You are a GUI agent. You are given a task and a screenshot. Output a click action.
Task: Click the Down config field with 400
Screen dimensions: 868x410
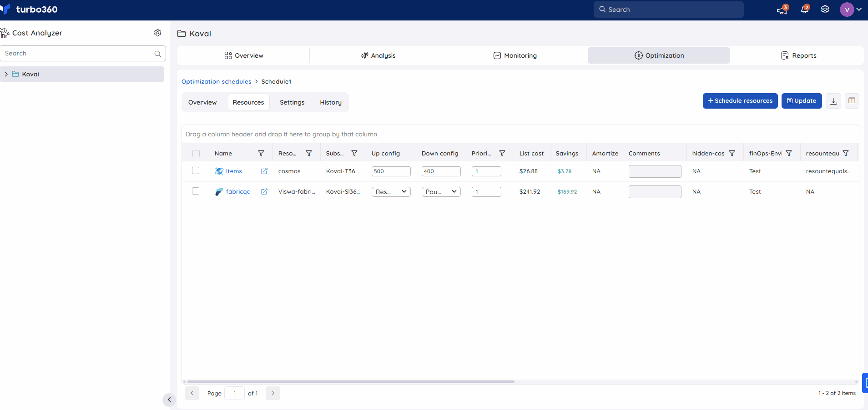441,171
